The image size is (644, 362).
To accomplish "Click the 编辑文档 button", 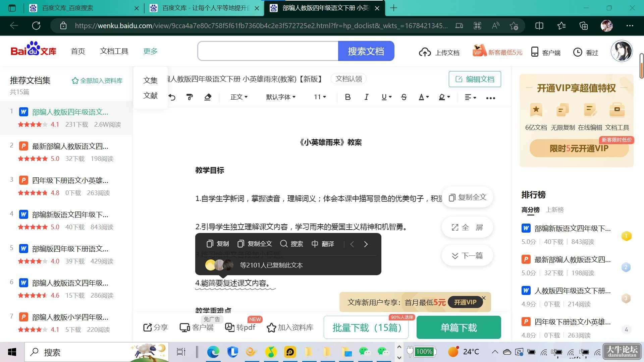I will tap(475, 79).
